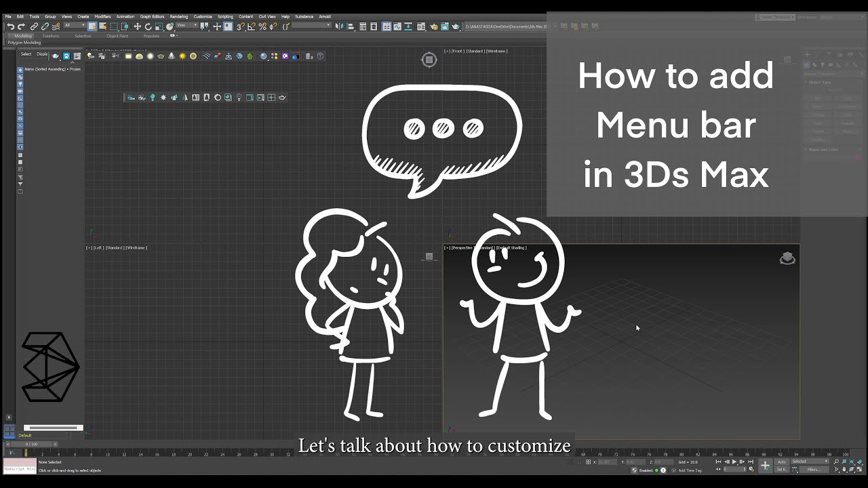Image resolution: width=868 pixels, height=488 pixels.
Task: Toggle Display Lights filter in Scene Explorer
Action: [x=20, y=84]
